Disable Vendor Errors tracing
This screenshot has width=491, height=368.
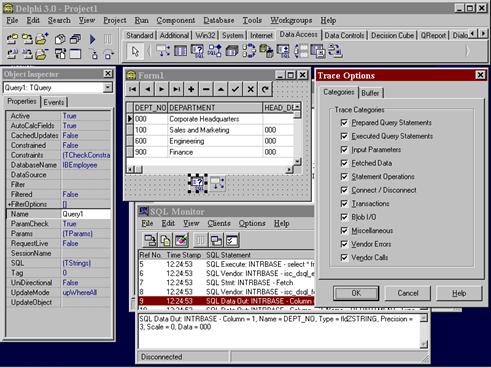[344, 244]
